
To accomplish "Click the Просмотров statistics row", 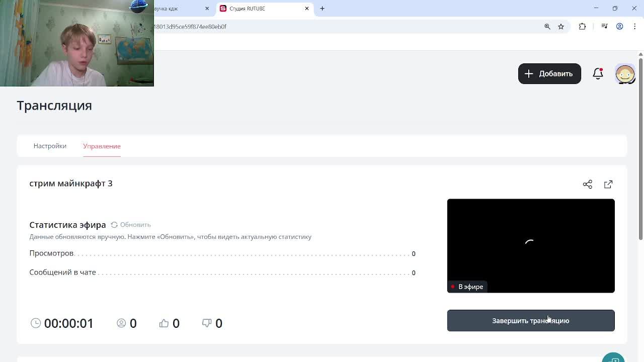I will [x=222, y=253].
